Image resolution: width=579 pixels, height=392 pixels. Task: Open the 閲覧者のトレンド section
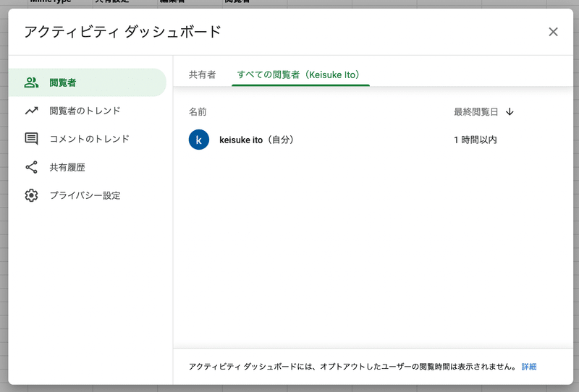pyautogui.click(x=87, y=111)
